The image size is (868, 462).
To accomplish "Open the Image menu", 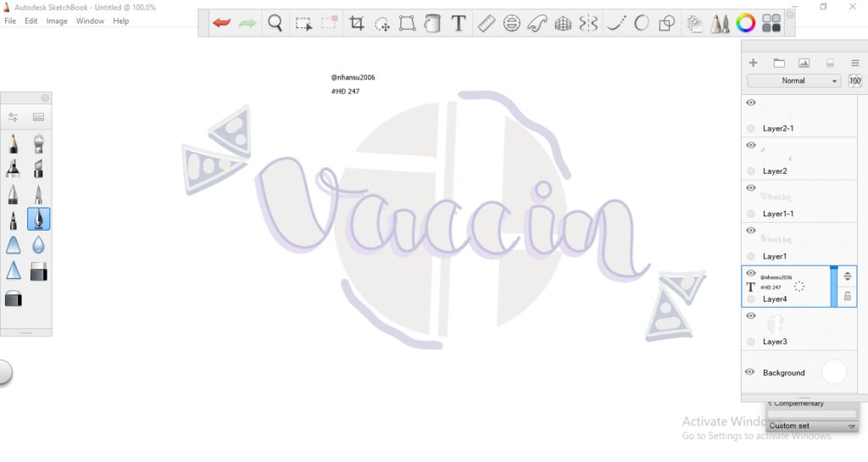I will click(57, 21).
